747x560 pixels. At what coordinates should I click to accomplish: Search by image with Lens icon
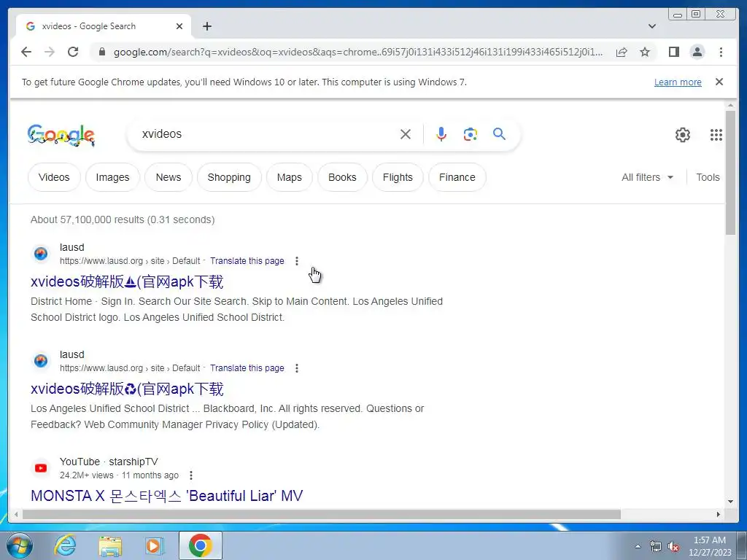[x=471, y=134]
